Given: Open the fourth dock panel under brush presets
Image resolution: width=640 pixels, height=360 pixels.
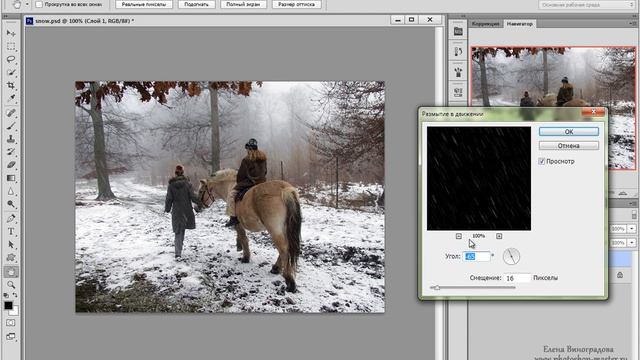Looking at the screenshot, I should click(458, 92).
